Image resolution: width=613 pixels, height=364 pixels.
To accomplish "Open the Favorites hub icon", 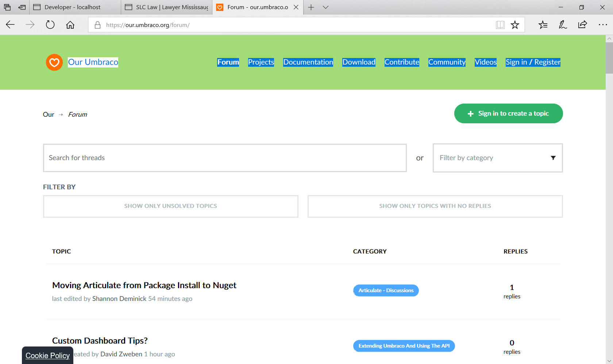I will coord(543,25).
